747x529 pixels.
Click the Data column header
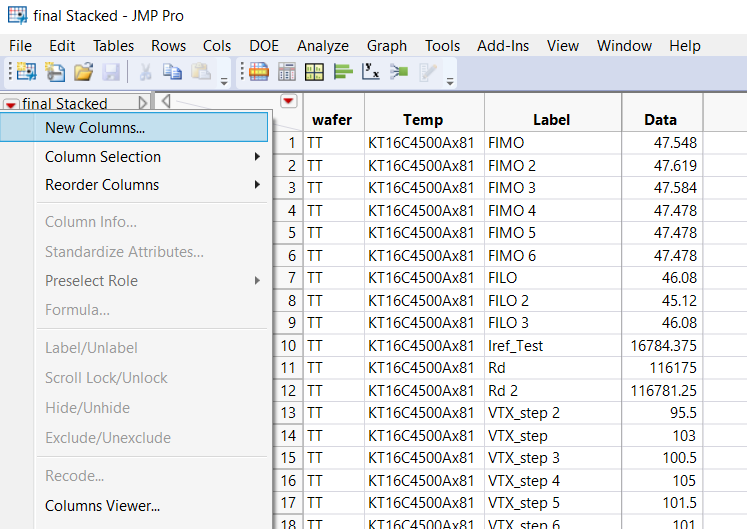pos(661,120)
